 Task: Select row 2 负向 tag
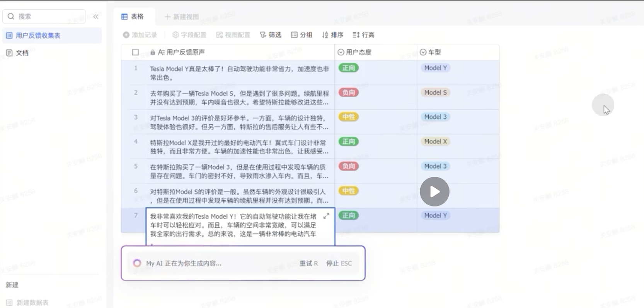pyautogui.click(x=349, y=93)
